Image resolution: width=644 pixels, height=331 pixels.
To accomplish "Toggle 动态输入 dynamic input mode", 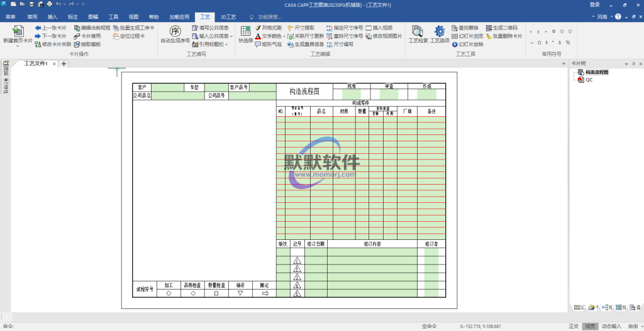I will tap(611, 326).
